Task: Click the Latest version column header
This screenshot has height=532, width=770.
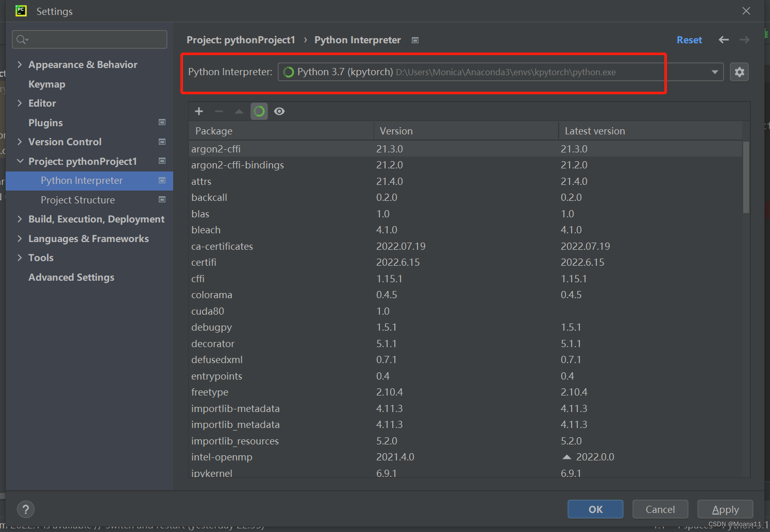Action: tap(650, 131)
